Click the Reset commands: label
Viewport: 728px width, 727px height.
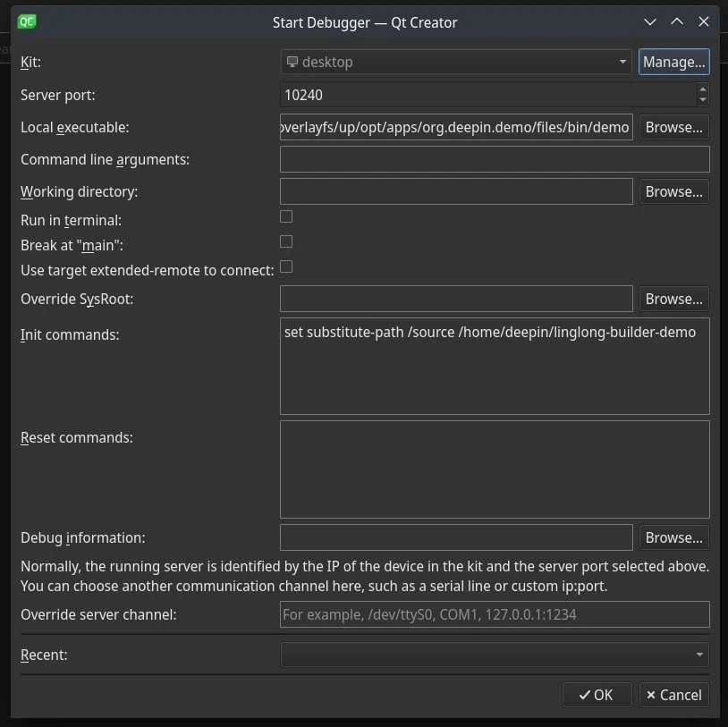coord(77,438)
